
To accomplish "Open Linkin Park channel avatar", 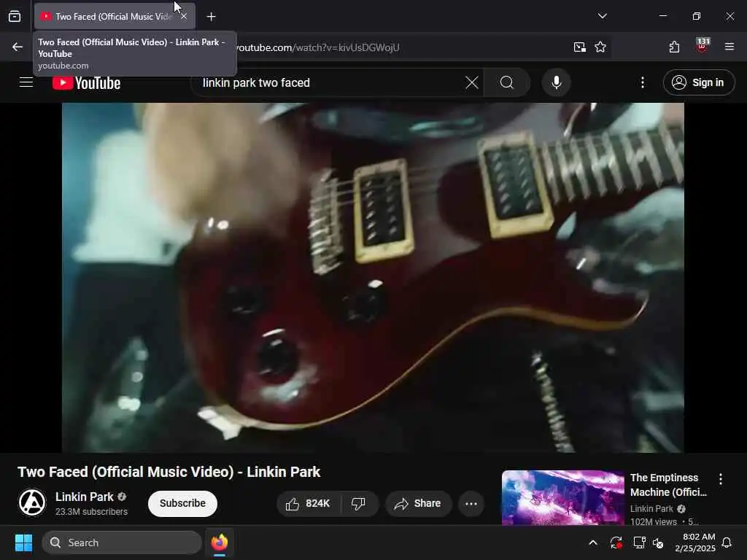I will pyautogui.click(x=32, y=502).
